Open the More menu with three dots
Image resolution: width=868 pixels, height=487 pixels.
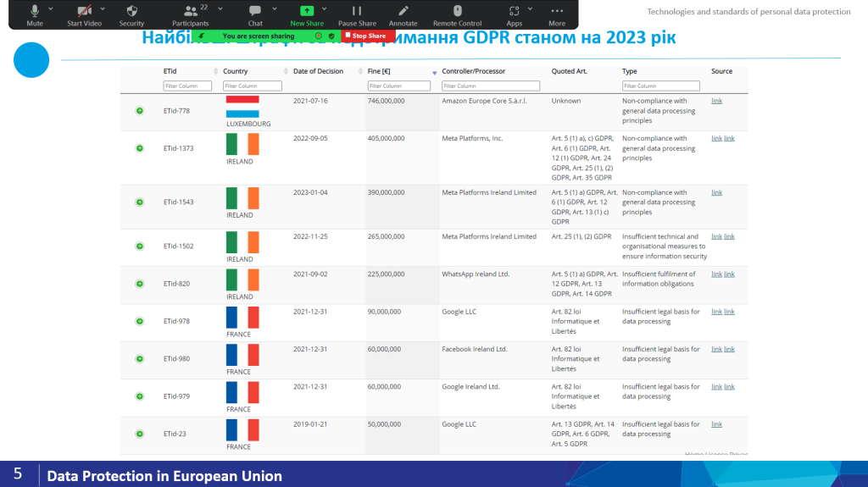[557, 15]
